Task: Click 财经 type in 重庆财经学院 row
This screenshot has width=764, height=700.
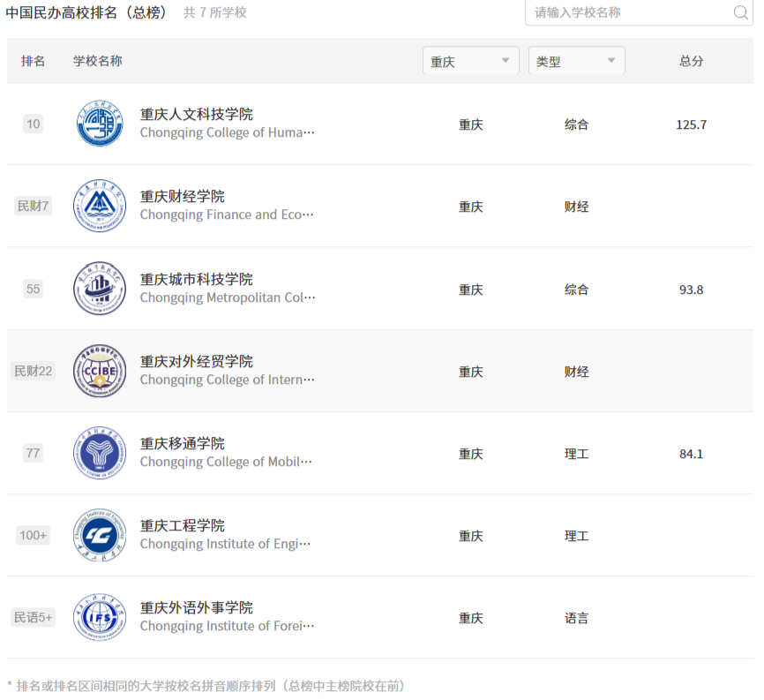Action: click(x=576, y=207)
